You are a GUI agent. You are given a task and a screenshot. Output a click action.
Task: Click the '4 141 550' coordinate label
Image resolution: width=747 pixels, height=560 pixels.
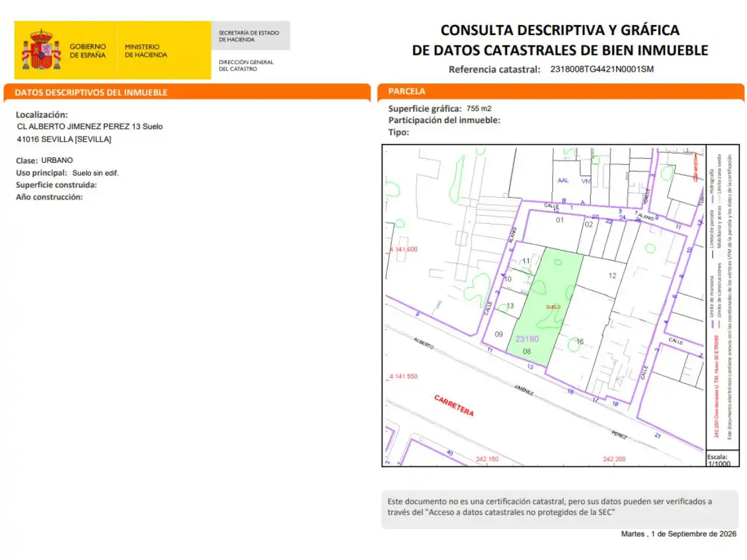tap(404, 376)
